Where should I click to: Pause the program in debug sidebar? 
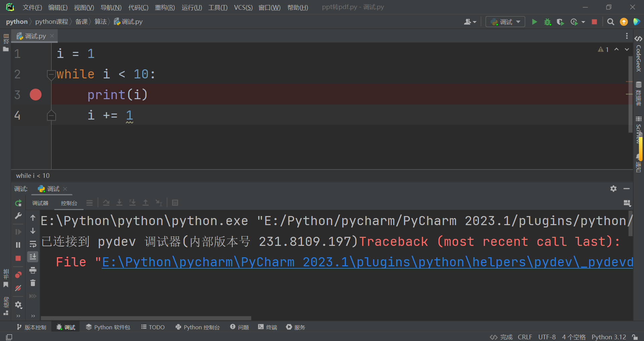(18, 245)
